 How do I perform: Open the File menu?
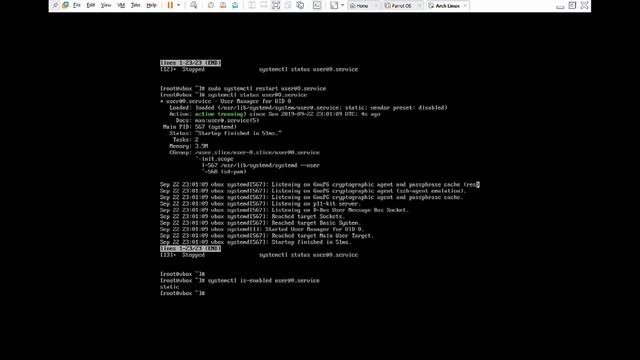pos(77,5)
